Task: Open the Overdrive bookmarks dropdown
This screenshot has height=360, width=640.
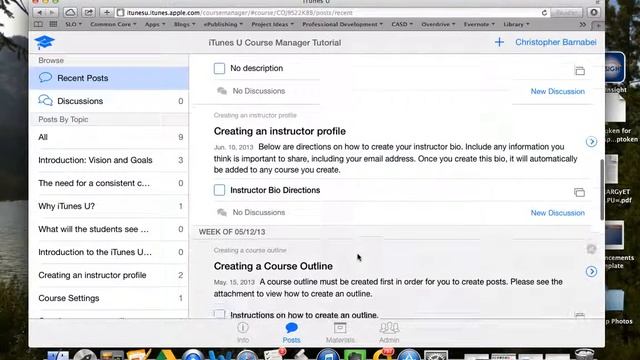Action: pos(438,24)
